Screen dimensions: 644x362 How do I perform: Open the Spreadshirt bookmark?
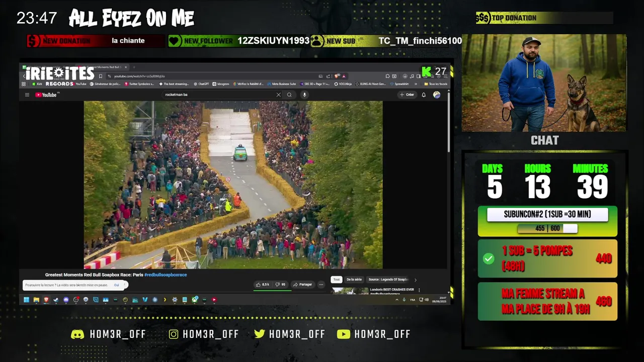(x=399, y=84)
